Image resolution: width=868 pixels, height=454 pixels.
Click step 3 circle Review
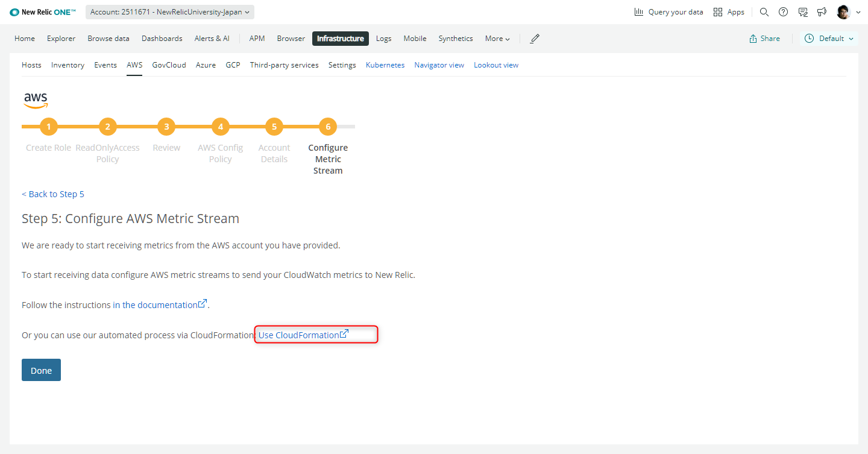tap(166, 127)
